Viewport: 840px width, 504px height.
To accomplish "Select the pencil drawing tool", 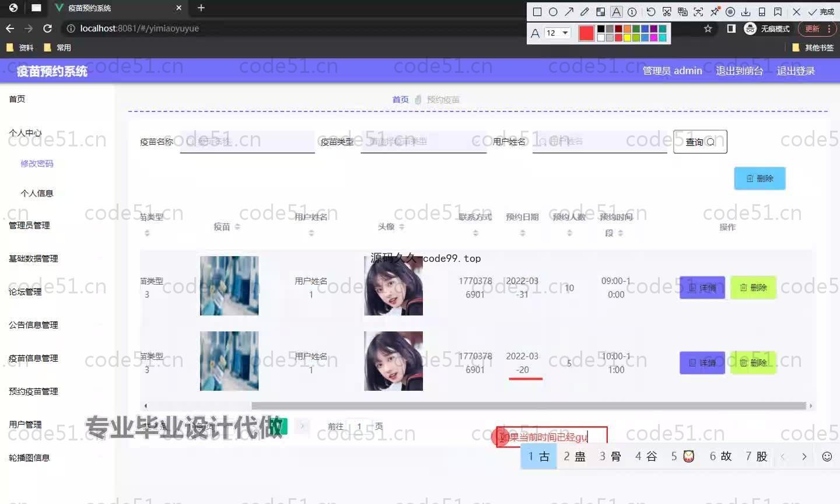I will pyautogui.click(x=584, y=12).
